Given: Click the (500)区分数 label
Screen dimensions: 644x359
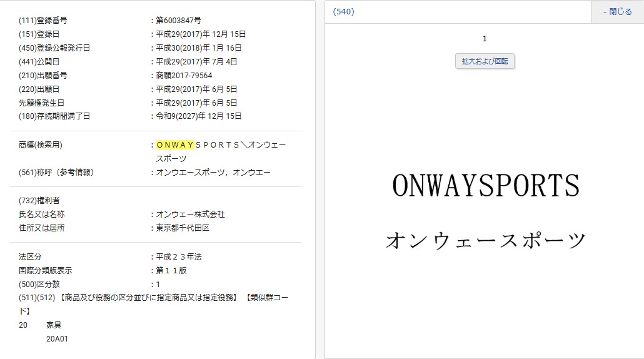Looking at the screenshot, I should [x=39, y=284].
